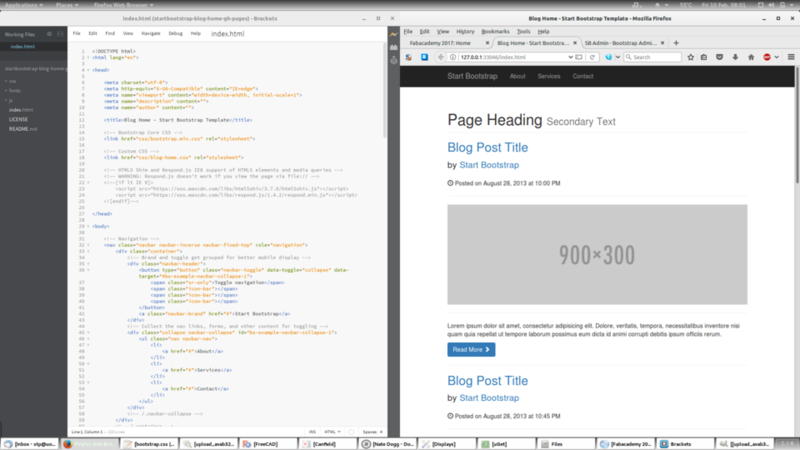Viewport: 800px width, 450px height.
Task: Click Firefox bookmark star icon
Action: (690, 57)
